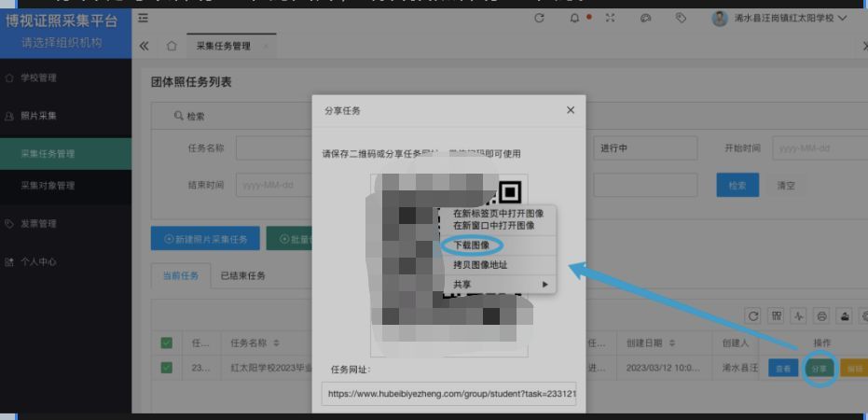Click 分享 button for the 红太阳学校 task

[820, 368]
